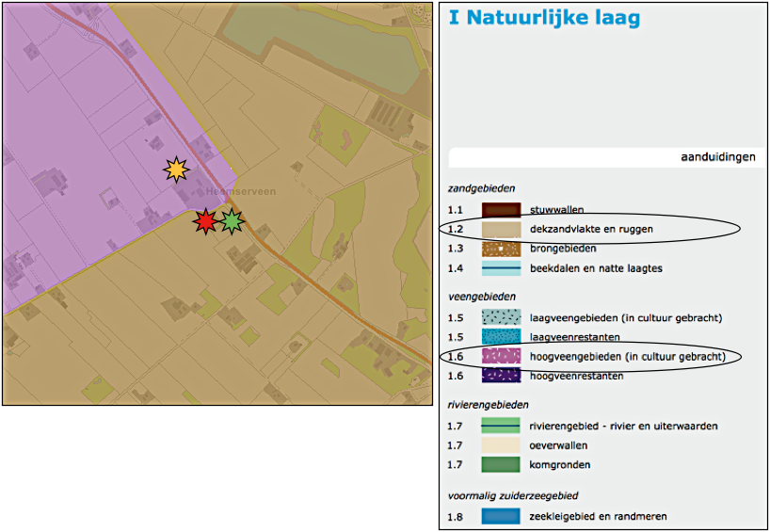The width and height of the screenshot is (770, 532).
Task: Select the rivier en uiterwaarden green swatch
Action: [x=501, y=426]
